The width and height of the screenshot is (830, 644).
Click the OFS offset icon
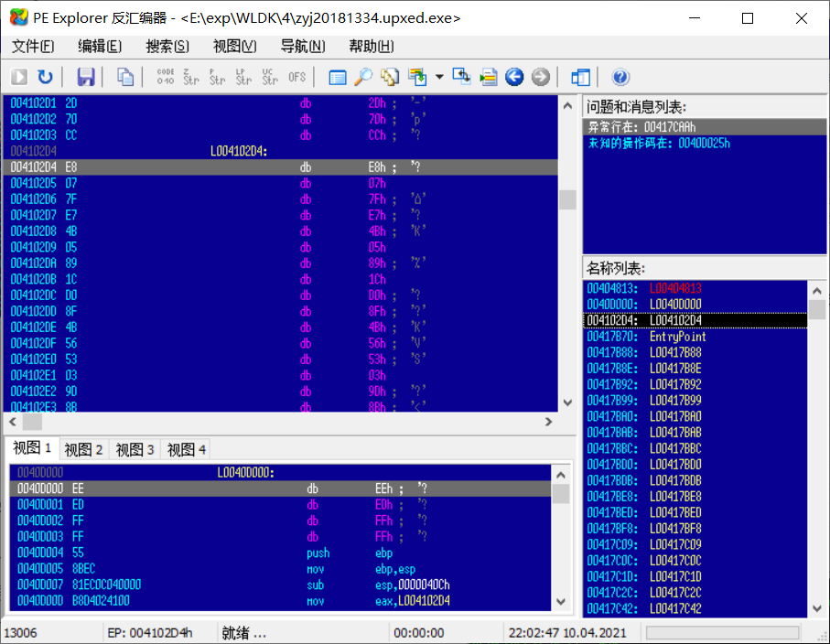pyautogui.click(x=297, y=77)
